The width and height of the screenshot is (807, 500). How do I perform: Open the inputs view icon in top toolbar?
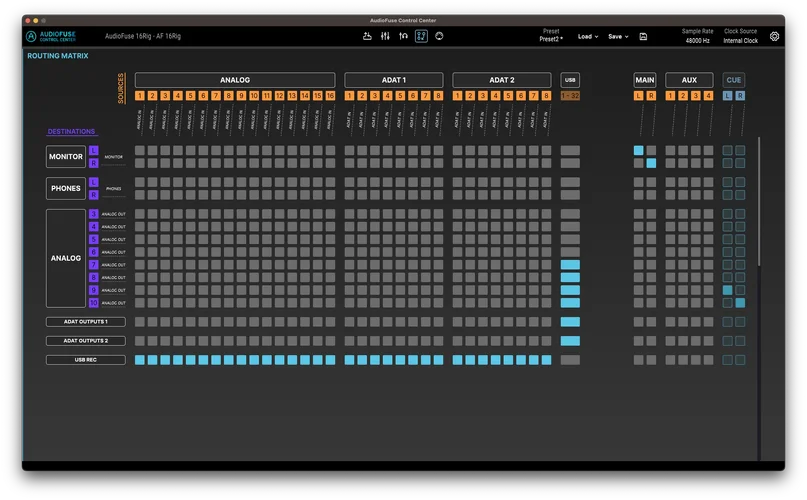(x=367, y=36)
